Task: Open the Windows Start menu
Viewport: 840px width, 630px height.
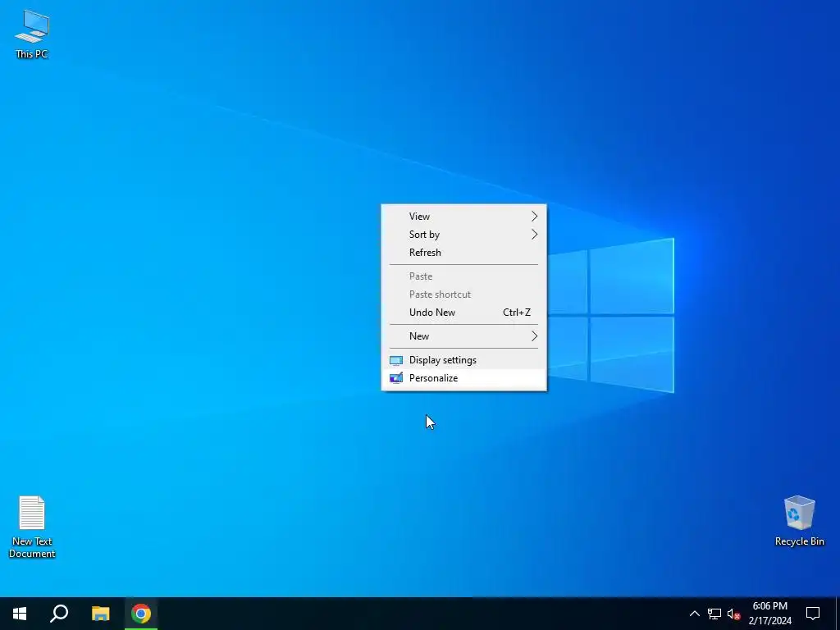Action: (x=20, y=614)
